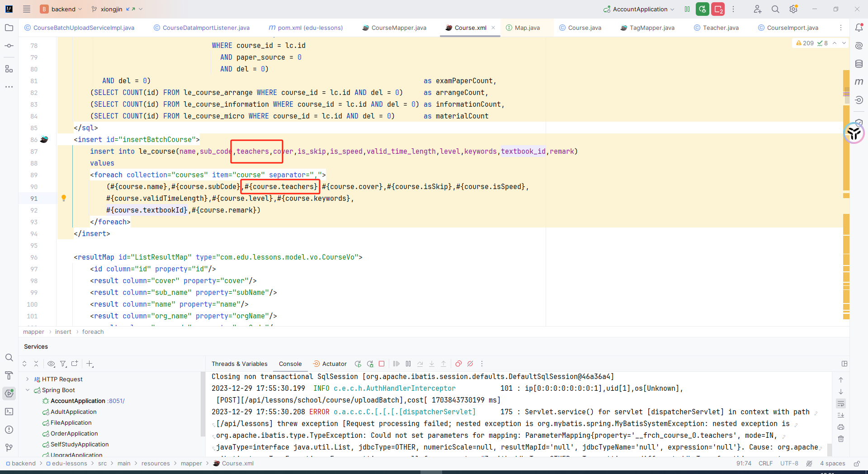This screenshot has width=868, height=474.
Task: Click the floating AI assistant icon
Action: click(854, 133)
